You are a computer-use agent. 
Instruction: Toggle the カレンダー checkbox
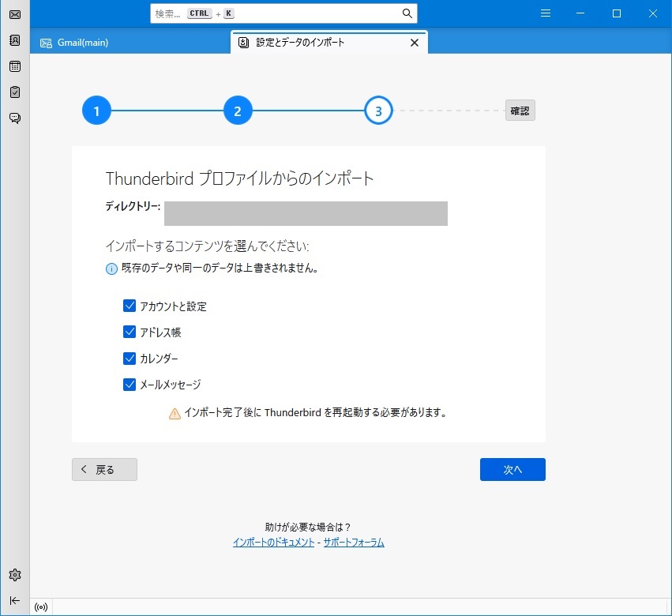tap(130, 359)
